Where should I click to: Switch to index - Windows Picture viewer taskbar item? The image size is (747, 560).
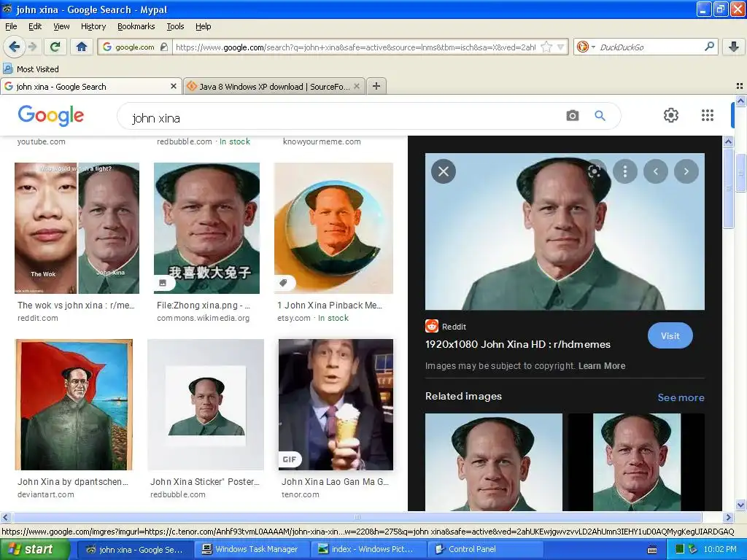coord(368,549)
